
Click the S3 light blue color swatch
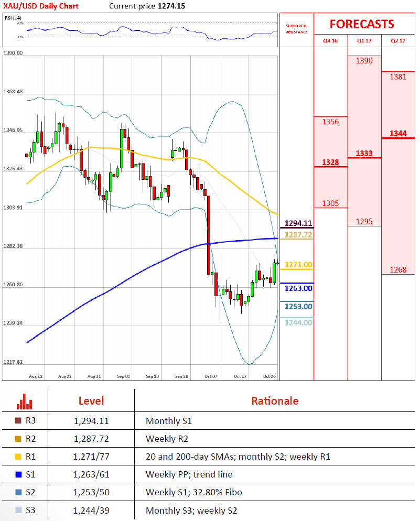pos(18,510)
